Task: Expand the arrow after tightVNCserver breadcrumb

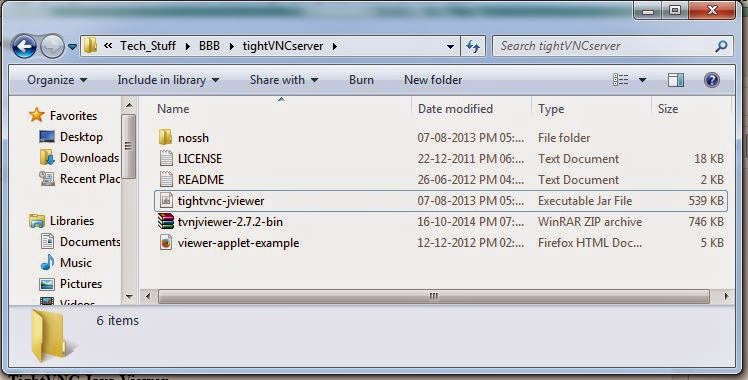Action: [x=334, y=46]
